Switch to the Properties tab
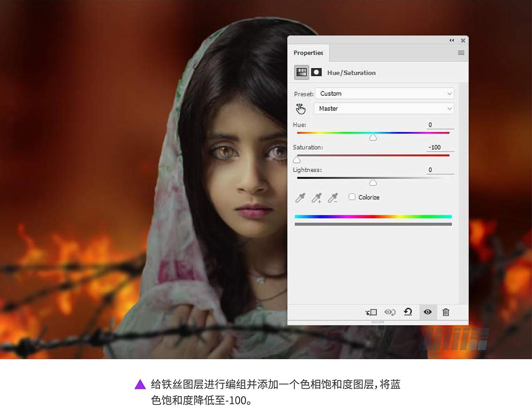 click(x=309, y=53)
